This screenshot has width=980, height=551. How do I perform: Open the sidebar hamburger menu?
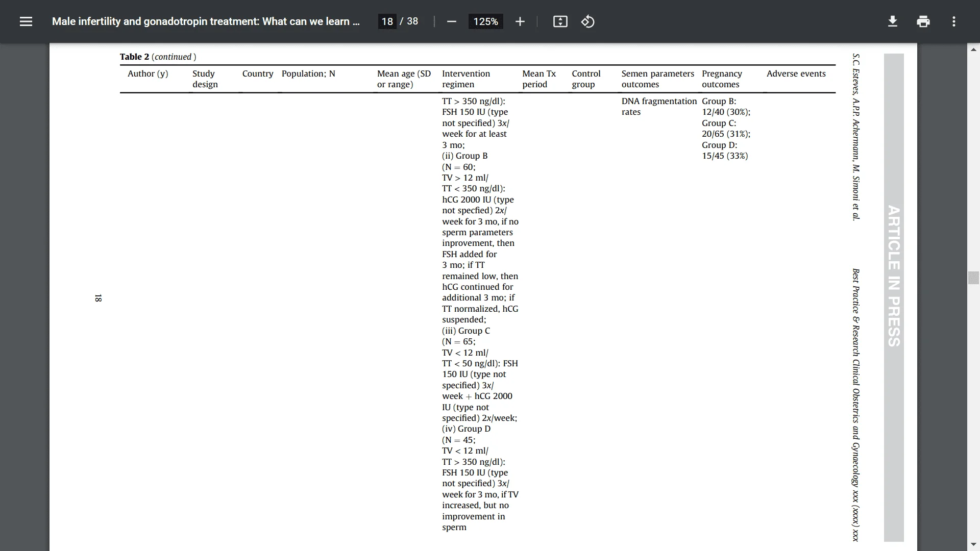coord(26,21)
